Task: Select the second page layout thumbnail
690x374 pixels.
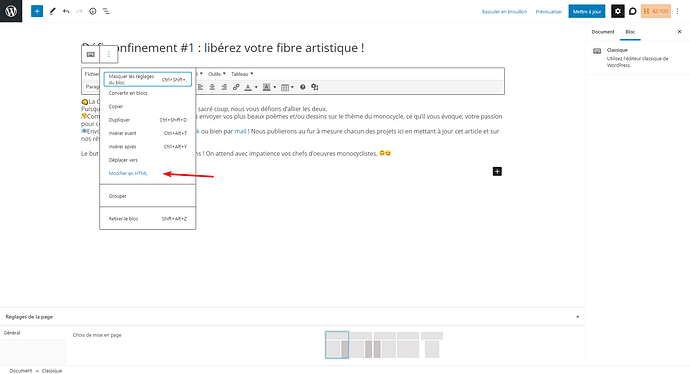Action: 361,345
